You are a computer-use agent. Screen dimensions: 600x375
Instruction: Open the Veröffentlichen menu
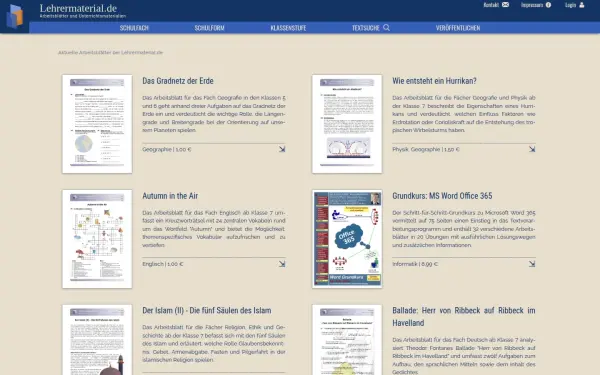(458, 28)
